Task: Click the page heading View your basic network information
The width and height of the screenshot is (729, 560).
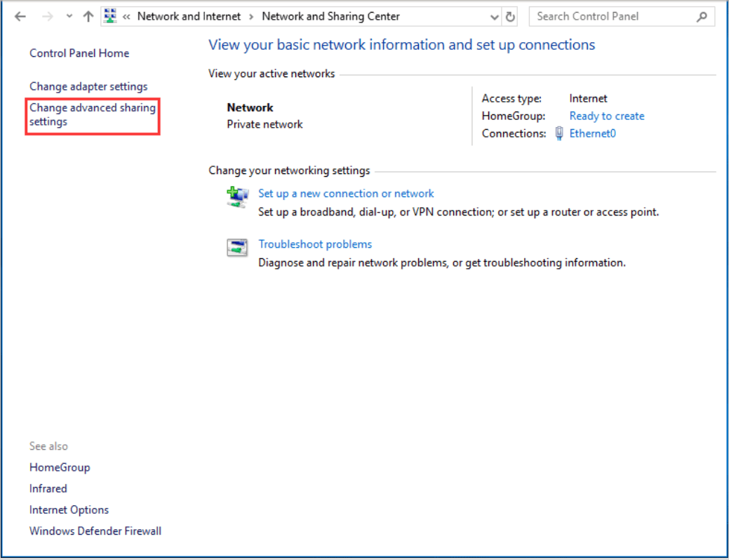Action: 402,45
